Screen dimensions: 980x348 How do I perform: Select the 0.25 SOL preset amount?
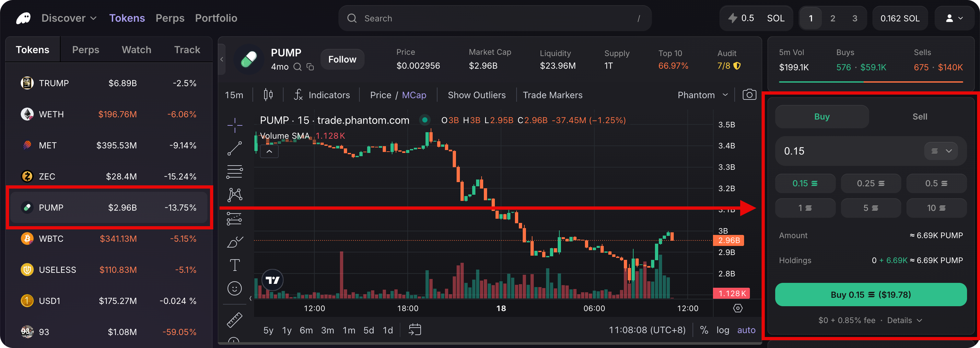(871, 183)
